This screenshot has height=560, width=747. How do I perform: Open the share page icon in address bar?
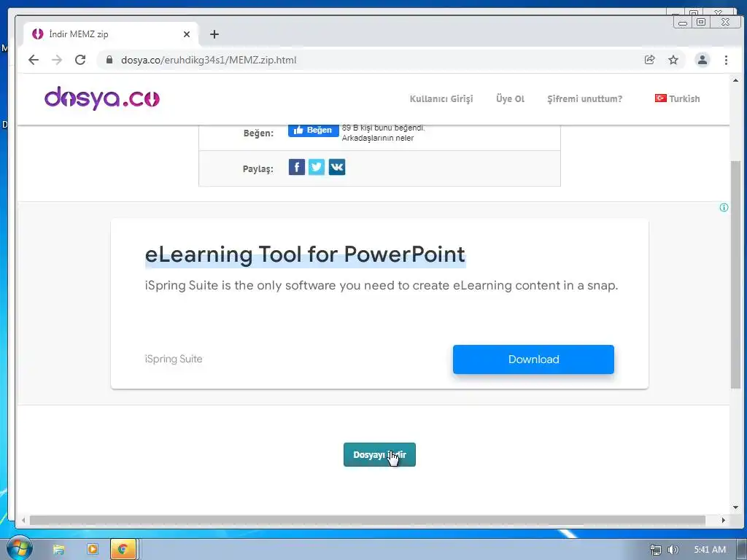tap(649, 60)
